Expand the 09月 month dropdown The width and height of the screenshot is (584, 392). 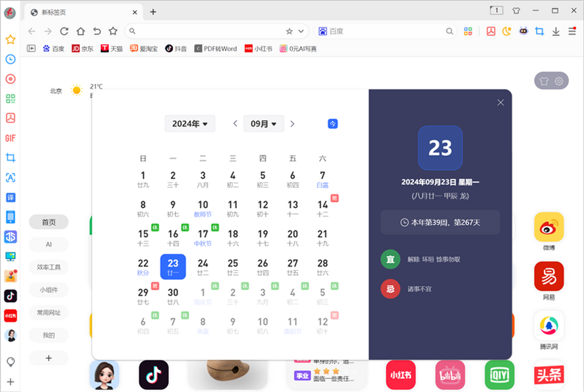[x=263, y=124]
